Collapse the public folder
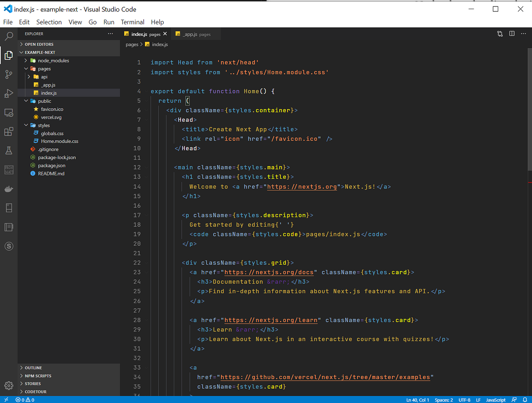The image size is (532, 403). 69,101
